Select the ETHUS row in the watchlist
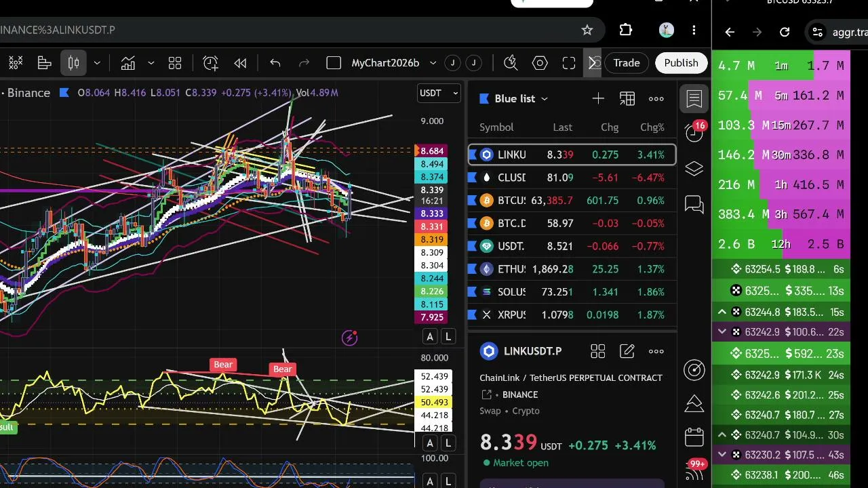The width and height of the screenshot is (868, 488). (572, 269)
